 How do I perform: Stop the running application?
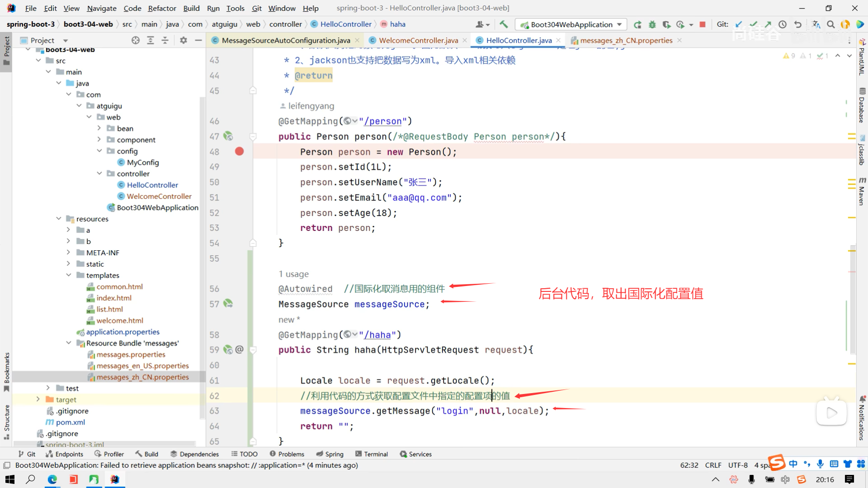coord(703,24)
